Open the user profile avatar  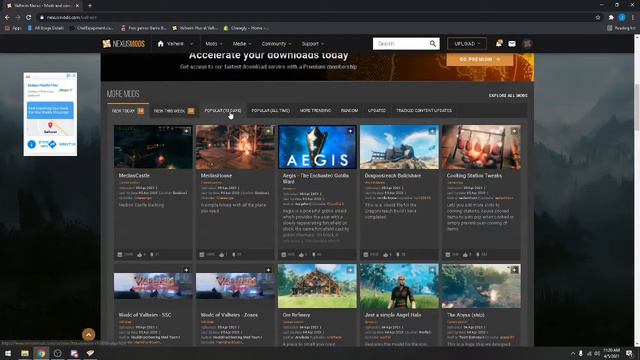click(x=527, y=44)
